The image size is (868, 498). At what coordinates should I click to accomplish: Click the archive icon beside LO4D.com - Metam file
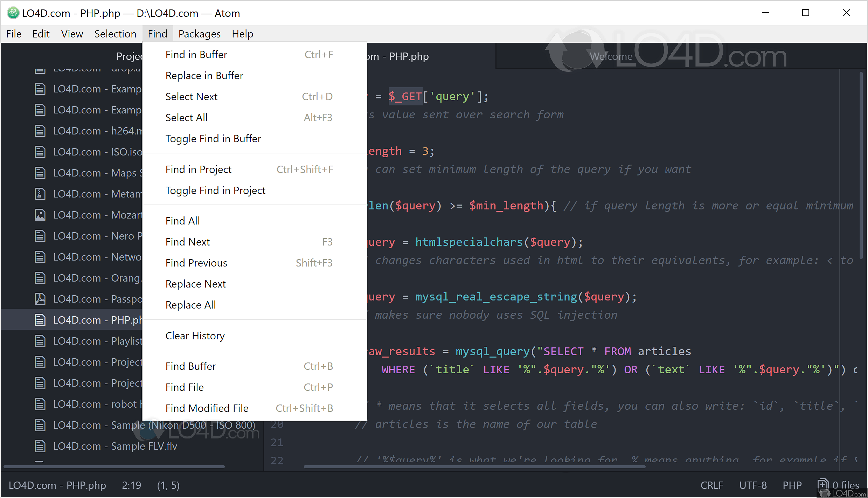point(40,194)
